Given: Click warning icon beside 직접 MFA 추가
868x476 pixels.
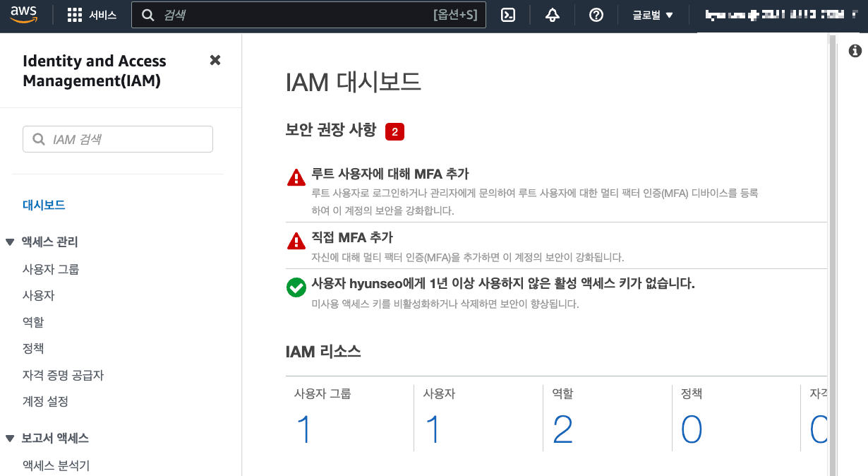Looking at the screenshot, I should point(296,241).
